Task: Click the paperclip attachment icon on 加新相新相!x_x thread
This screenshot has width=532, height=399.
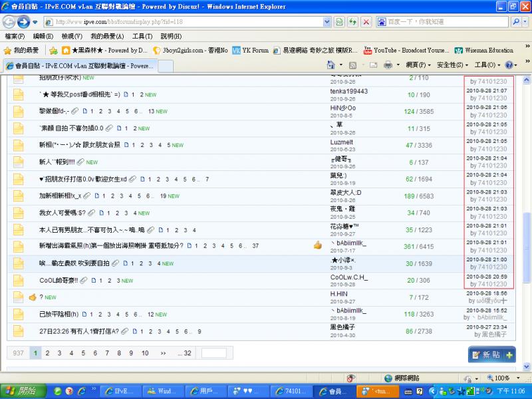Action: click(x=87, y=196)
